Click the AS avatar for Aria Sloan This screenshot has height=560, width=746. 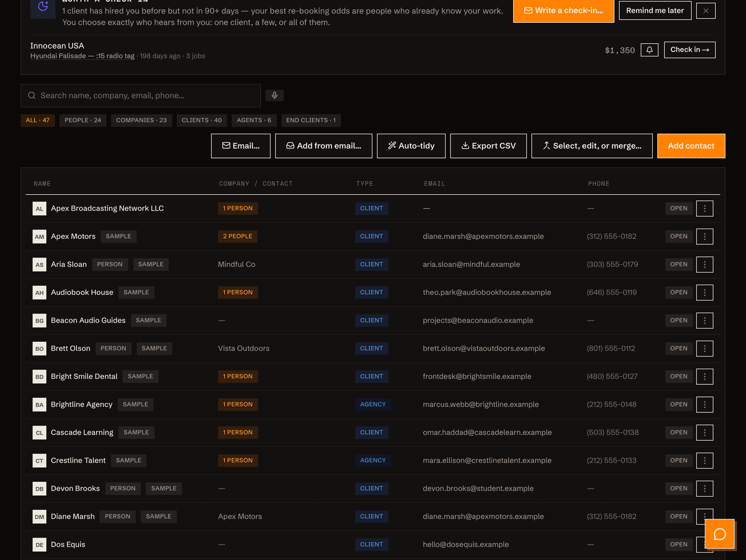(x=40, y=265)
